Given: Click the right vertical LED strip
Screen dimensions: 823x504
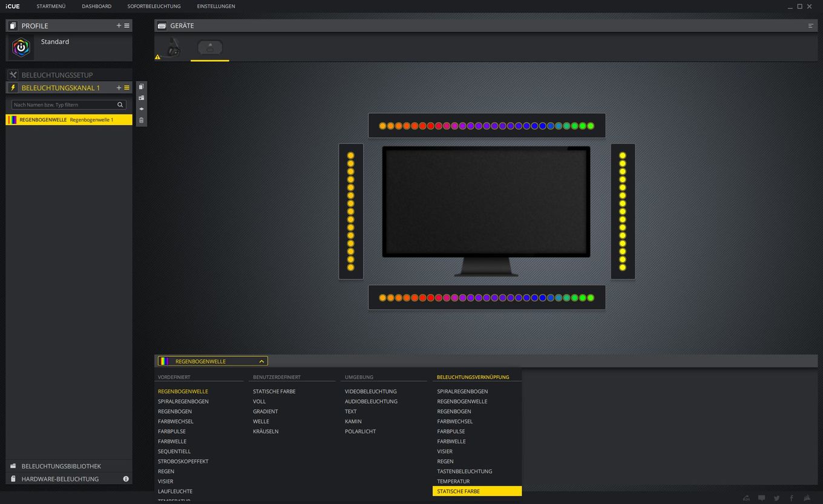Looking at the screenshot, I should click(x=623, y=211).
